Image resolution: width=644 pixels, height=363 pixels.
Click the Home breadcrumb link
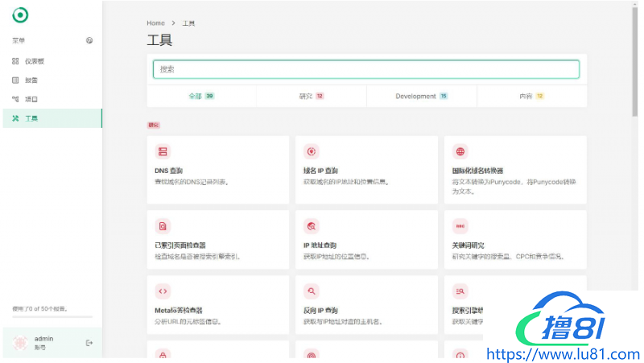[x=155, y=23]
